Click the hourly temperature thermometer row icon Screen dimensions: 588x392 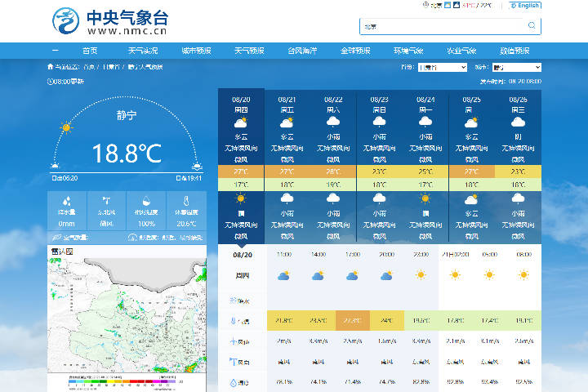coord(233,321)
